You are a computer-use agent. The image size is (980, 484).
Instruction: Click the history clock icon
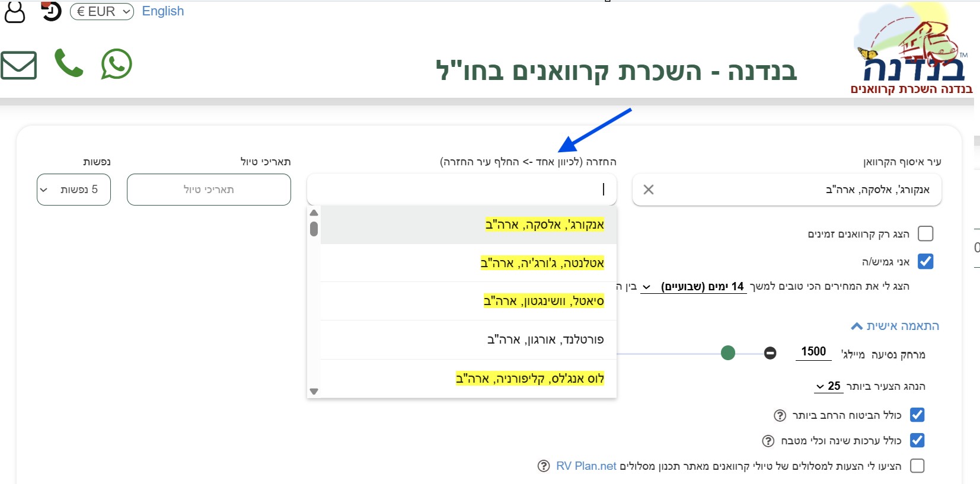[52, 11]
